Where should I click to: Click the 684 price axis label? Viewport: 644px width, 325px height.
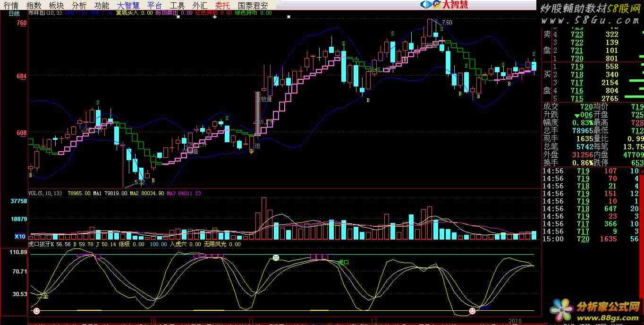pos(22,76)
